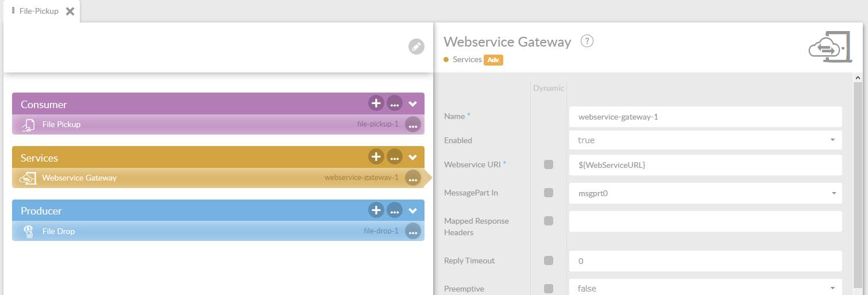Open Webservice Gateway row options ellipsis
This screenshot has width=868, height=295.
(412, 178)
